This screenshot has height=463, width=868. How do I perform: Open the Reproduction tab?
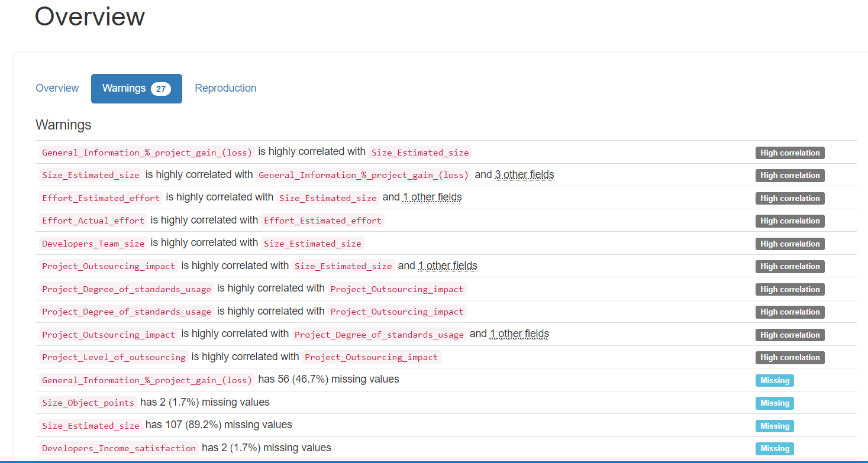tap(225, 88)
